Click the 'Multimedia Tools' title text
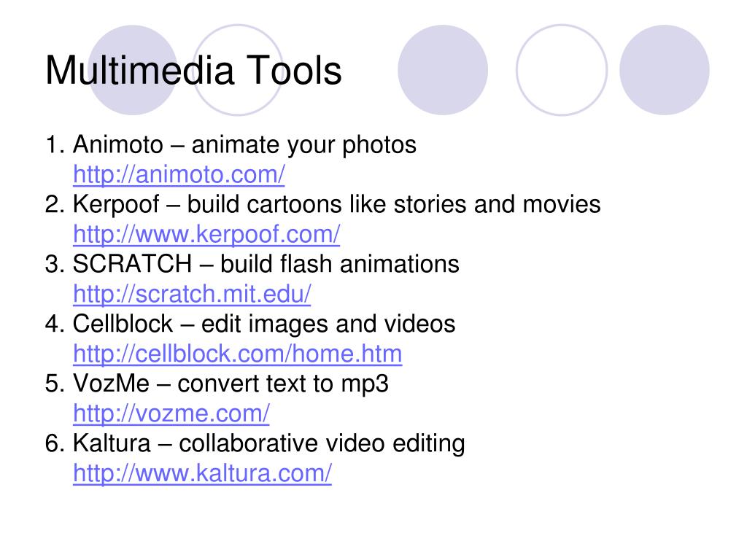 pyautogui.click(x=193, y=71)
